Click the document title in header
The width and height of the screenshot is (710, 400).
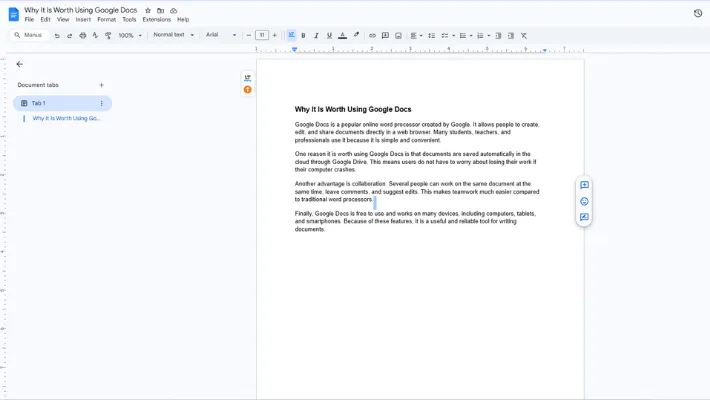[81, 10]
